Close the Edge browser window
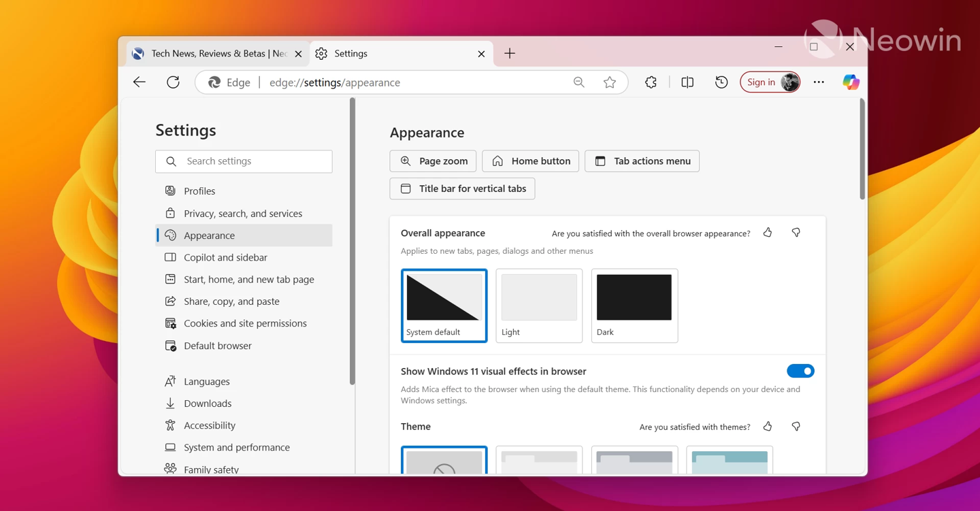 850,47
